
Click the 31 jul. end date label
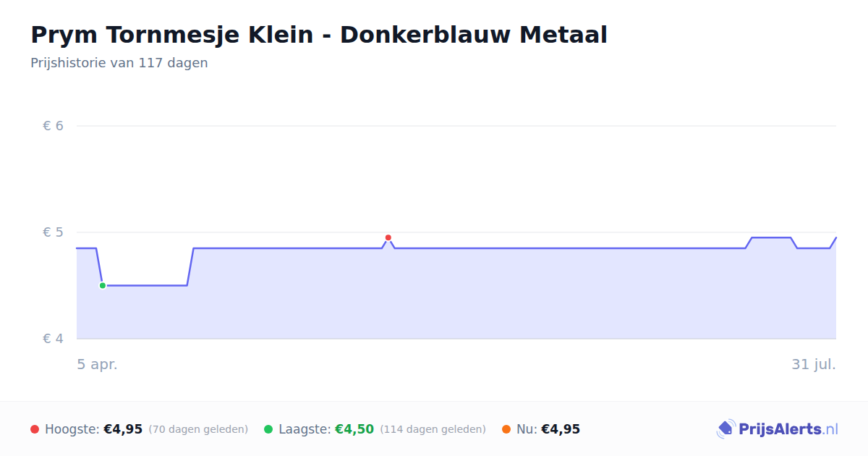pos(814,364)
